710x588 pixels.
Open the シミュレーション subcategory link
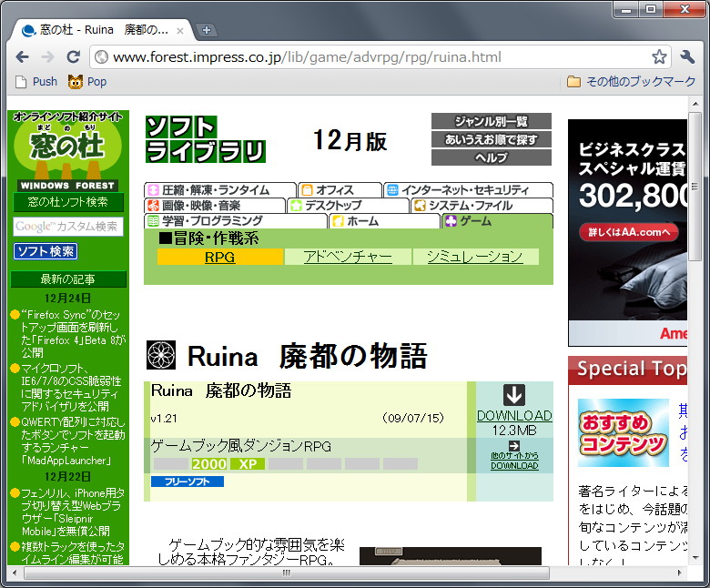[475, 257]
